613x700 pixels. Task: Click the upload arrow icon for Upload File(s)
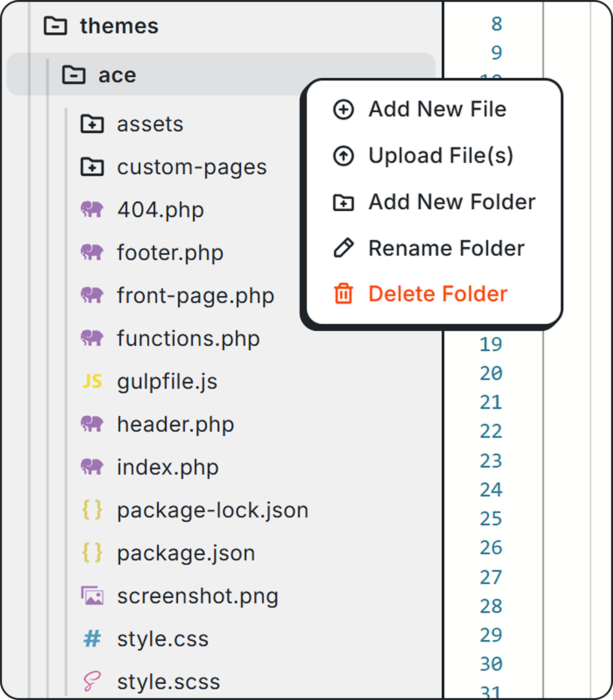[x=344, y=156]
